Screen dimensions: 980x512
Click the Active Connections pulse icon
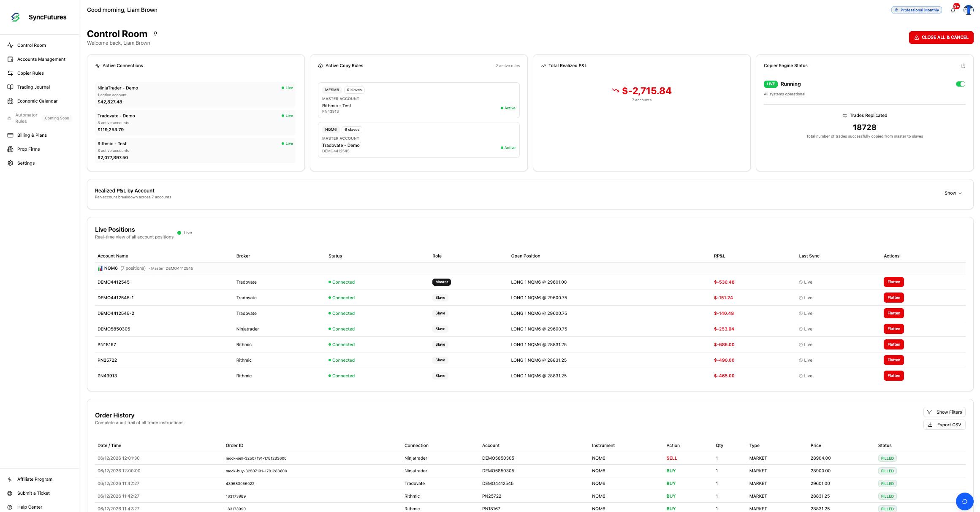(x=98, y=66)
